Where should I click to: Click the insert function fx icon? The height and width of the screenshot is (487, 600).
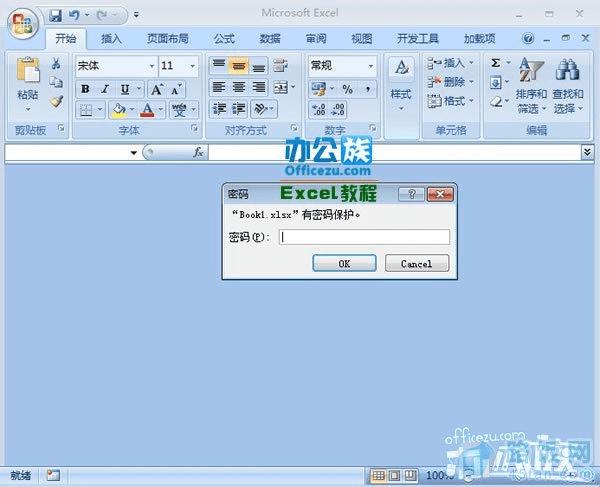198,152
